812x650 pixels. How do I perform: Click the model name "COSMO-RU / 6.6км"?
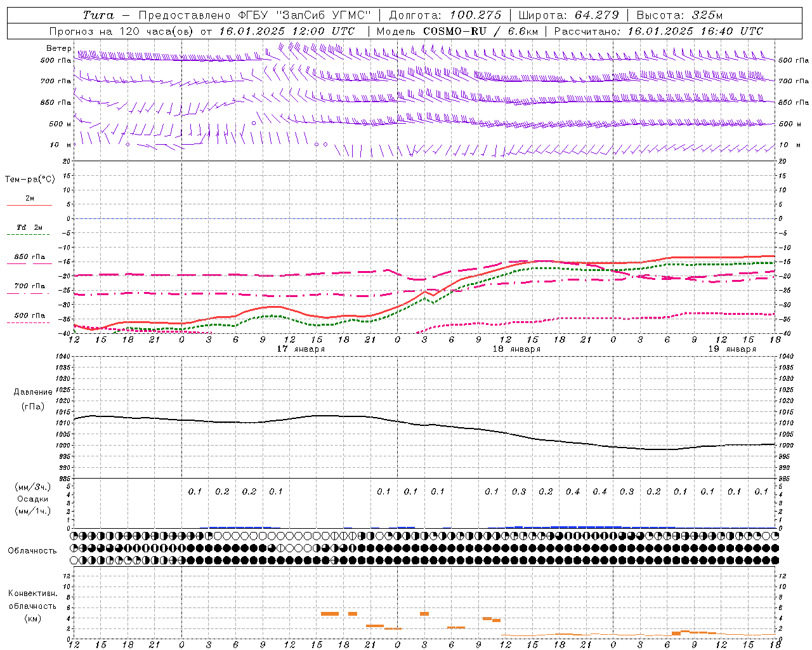pyautogui.click(x=480, y=31)
